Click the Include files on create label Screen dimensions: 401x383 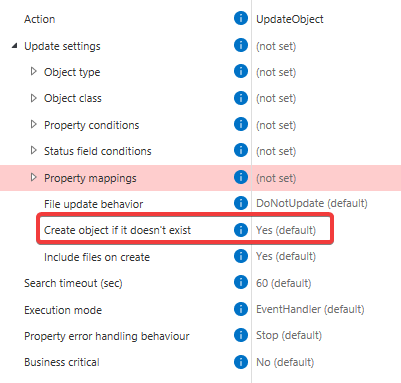97,257
